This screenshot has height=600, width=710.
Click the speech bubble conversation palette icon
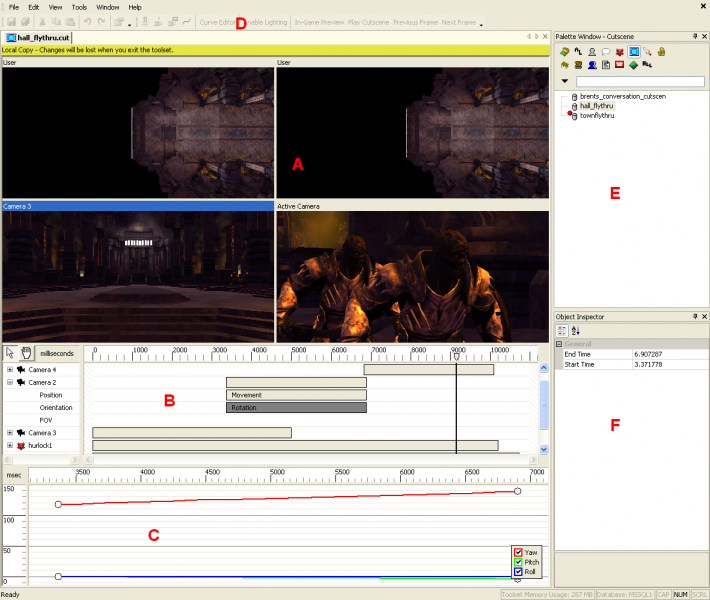606,50
